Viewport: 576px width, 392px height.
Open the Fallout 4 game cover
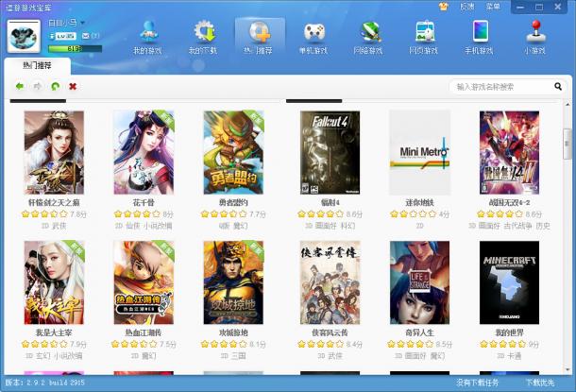[x=330, y=152]
